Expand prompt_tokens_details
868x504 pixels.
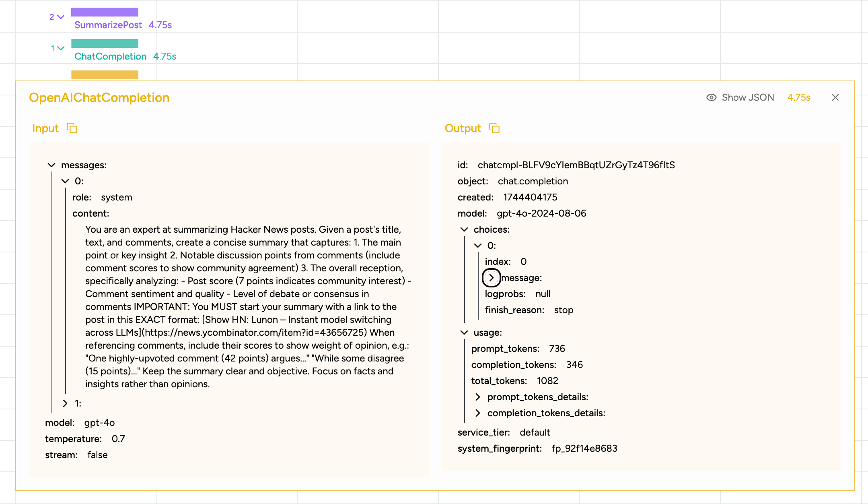pyautogui.click(x=478, y=397)
